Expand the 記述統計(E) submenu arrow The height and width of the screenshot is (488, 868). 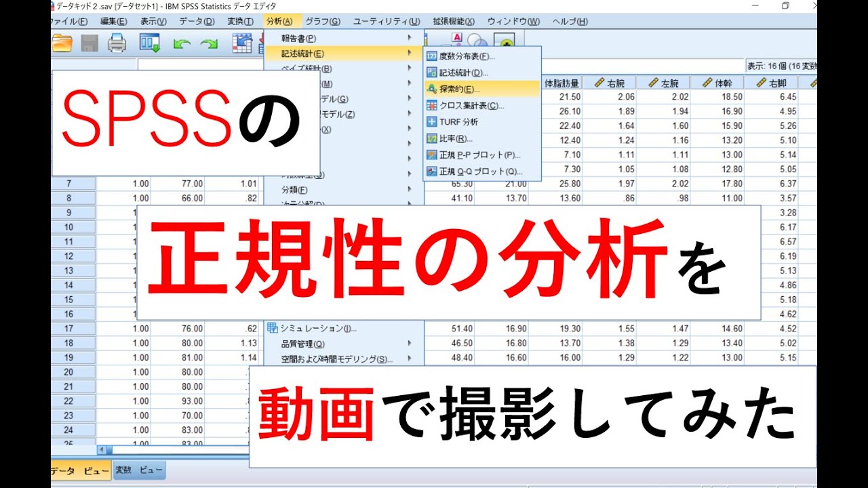click(x=410, y=53)
